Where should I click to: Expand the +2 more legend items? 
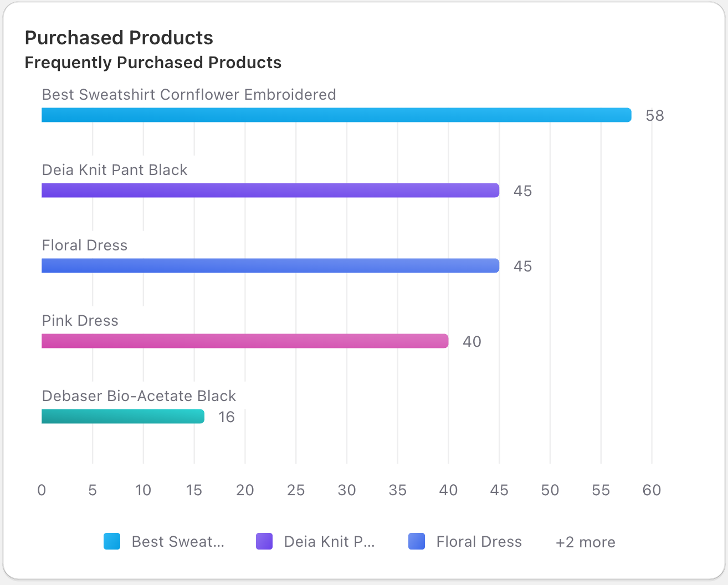click(585, 542)
